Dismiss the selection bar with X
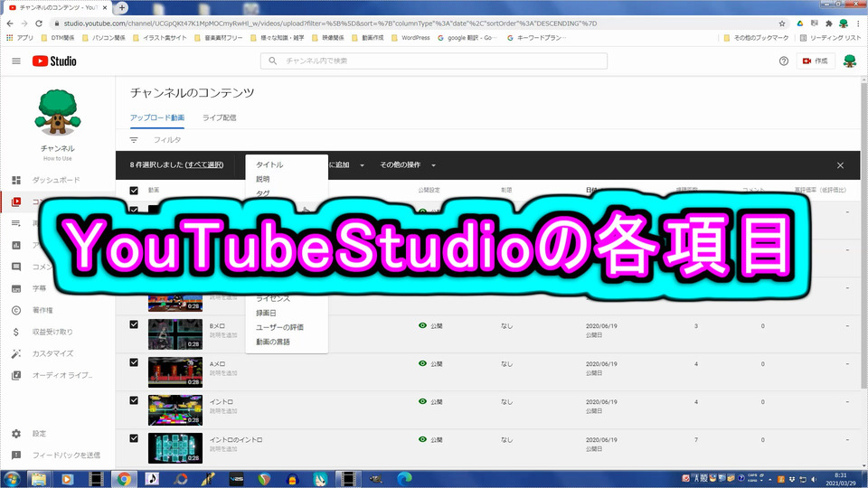868x488 pixels. pos(840,165)
